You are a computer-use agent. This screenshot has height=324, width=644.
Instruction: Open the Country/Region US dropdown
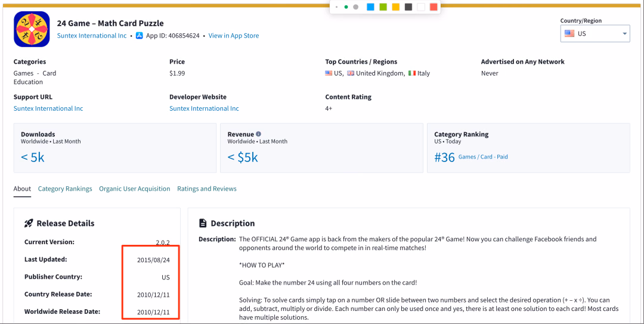(595, 33)
